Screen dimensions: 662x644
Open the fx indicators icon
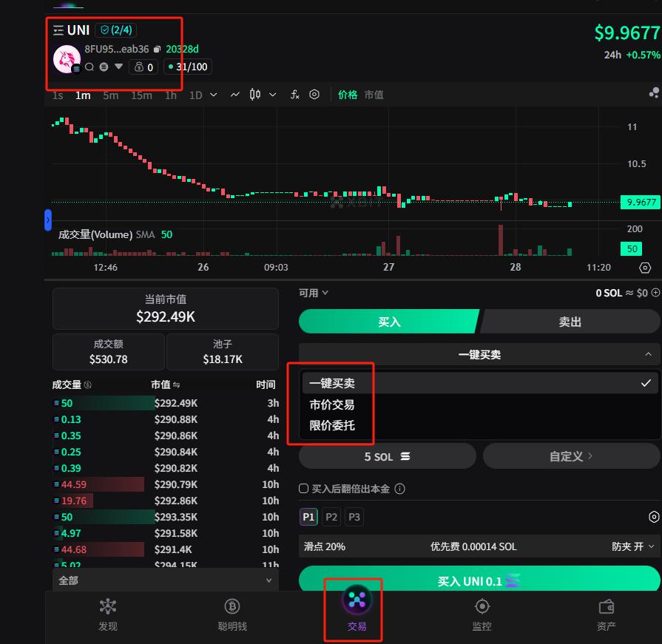point(294,95)
